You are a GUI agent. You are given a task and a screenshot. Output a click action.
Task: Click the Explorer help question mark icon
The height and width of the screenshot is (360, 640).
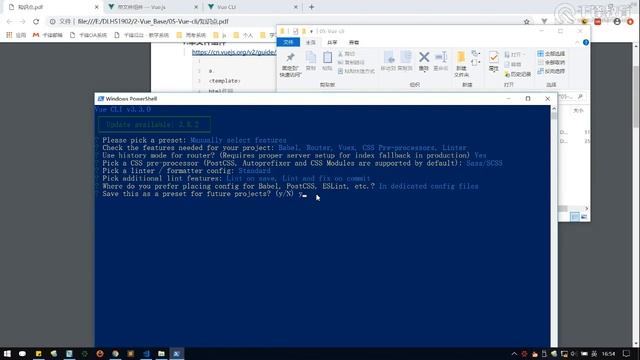586,42
